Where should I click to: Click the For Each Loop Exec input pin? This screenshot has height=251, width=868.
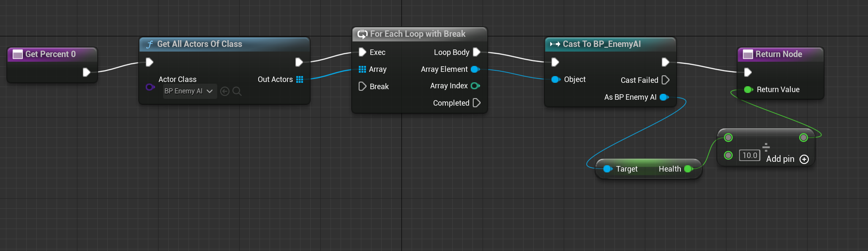click(x=362, y=52)
